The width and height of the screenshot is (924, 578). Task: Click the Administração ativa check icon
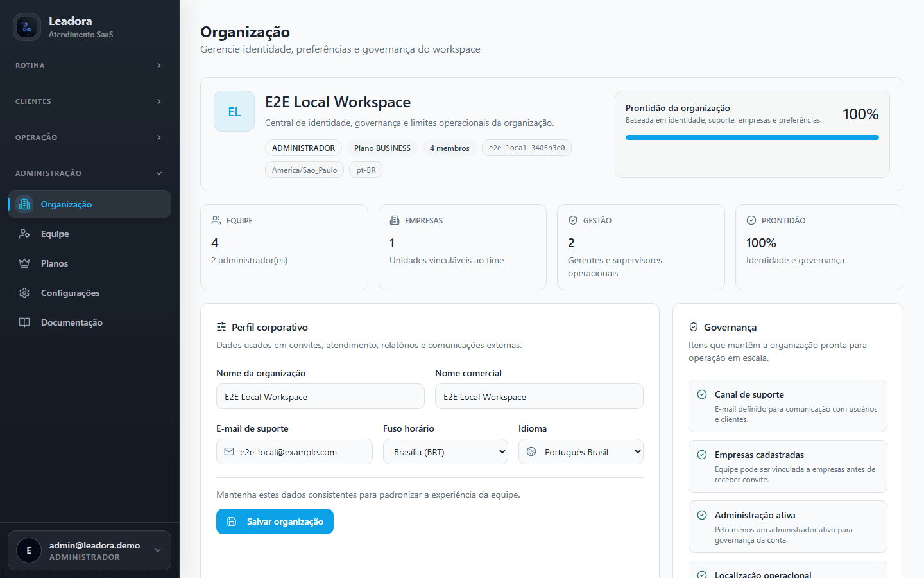[x=702, y=515]
